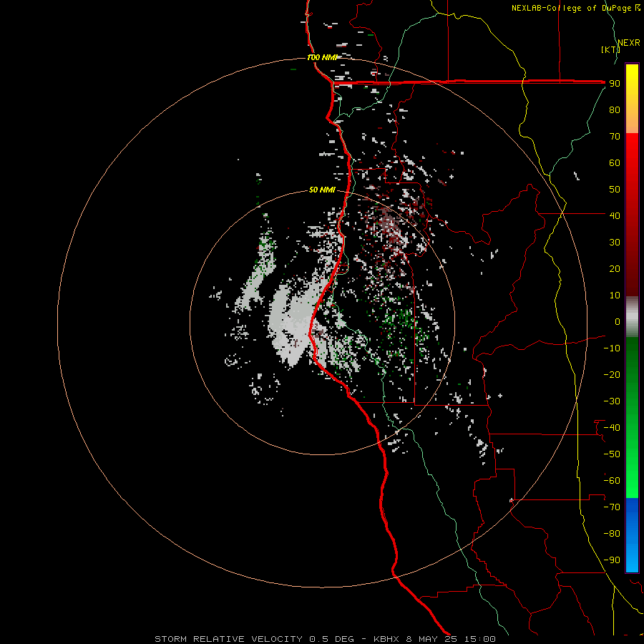Click the positive "30" scale label
Screen dimensions: 644x644
[615, 243]
